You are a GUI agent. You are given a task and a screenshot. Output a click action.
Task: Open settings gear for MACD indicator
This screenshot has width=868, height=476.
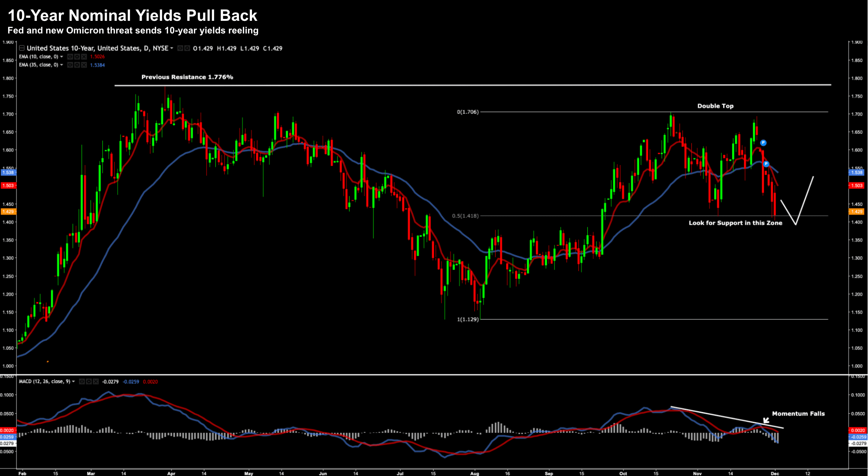point(89,382)
